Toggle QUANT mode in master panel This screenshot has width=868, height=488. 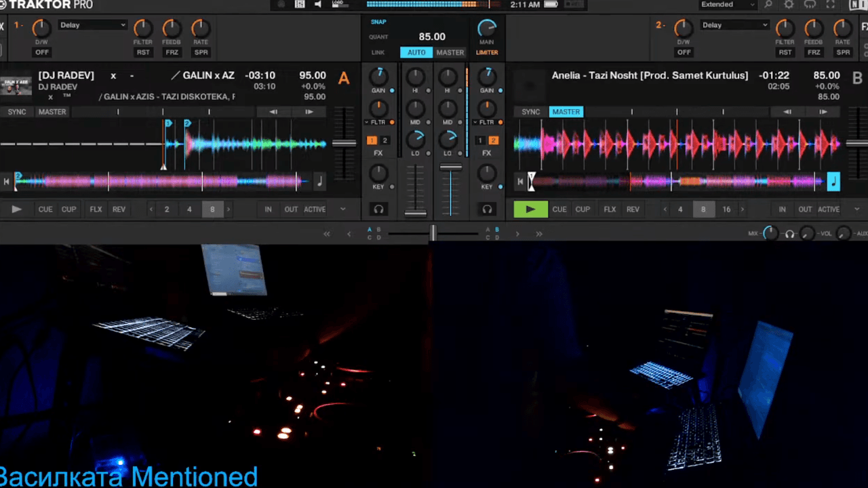tap(378, 37)
